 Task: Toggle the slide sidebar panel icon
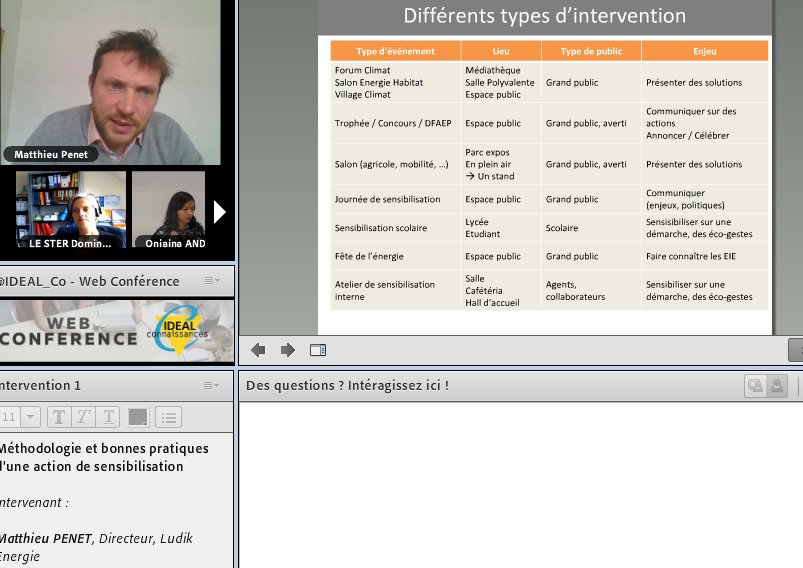318,350
